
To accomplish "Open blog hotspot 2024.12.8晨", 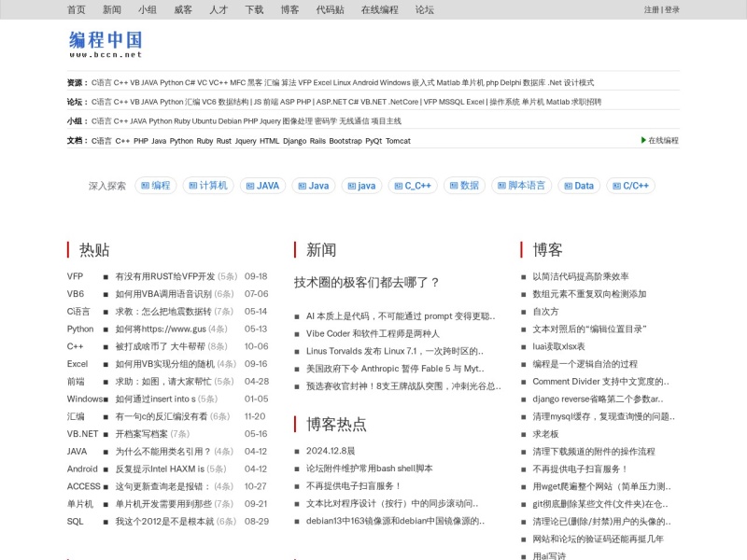I will pos(331,451).
